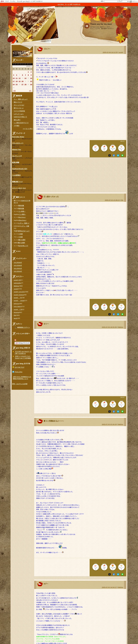Give 役立った reaction to the ゴルフ〜 post

121,148
